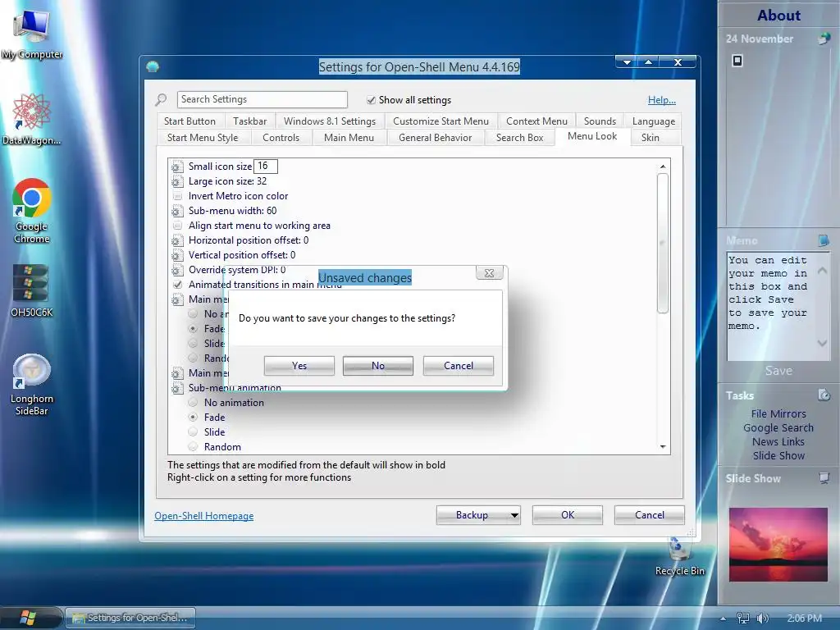Click the Open-Shell shell icon in title bar

pos(153,66)
